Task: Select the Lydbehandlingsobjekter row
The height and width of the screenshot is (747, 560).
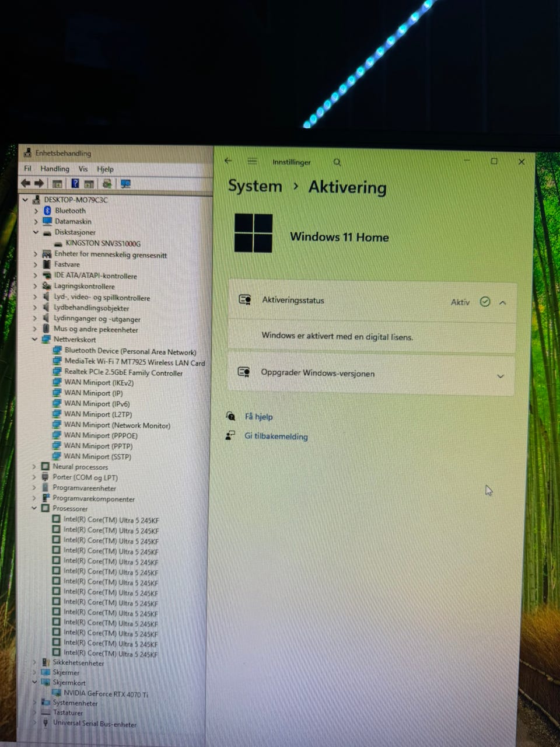Action: click(92, 308)
